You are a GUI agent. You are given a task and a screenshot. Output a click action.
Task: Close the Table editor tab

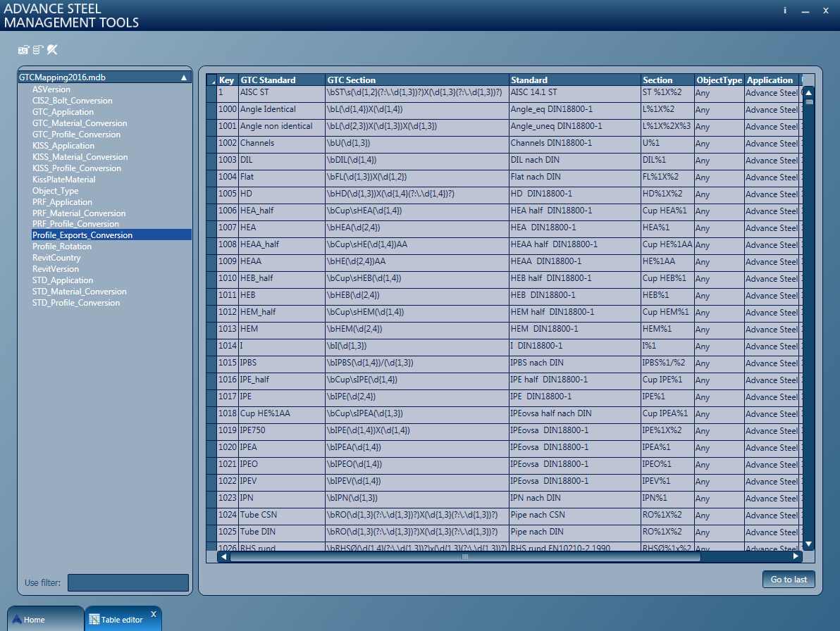click(x=153, y=614)
